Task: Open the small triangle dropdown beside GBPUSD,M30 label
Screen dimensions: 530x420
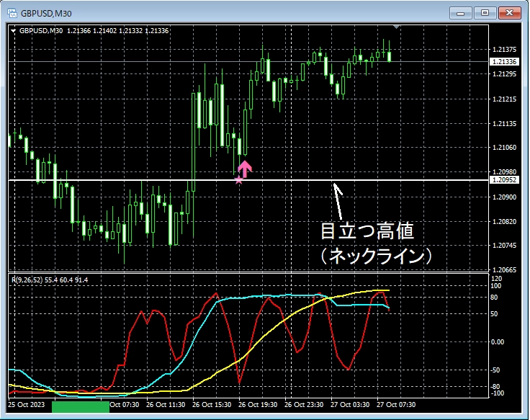Action: (x=13, y=31)
